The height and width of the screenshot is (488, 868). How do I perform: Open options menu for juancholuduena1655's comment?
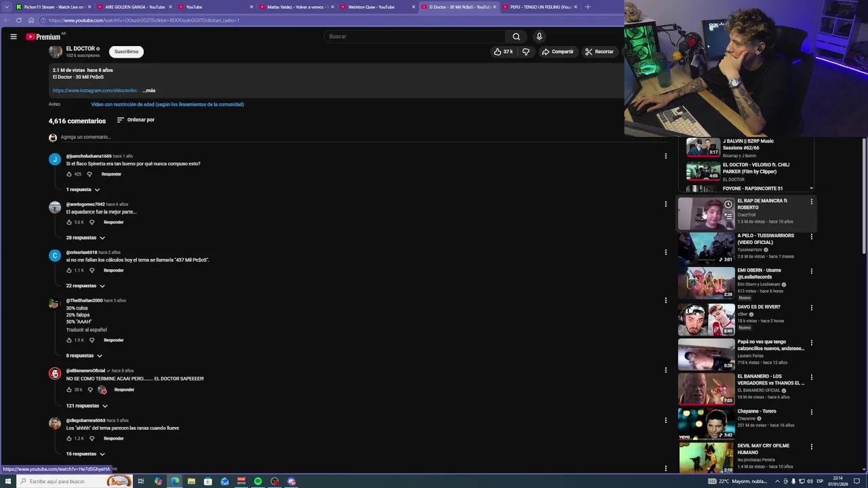665,156
